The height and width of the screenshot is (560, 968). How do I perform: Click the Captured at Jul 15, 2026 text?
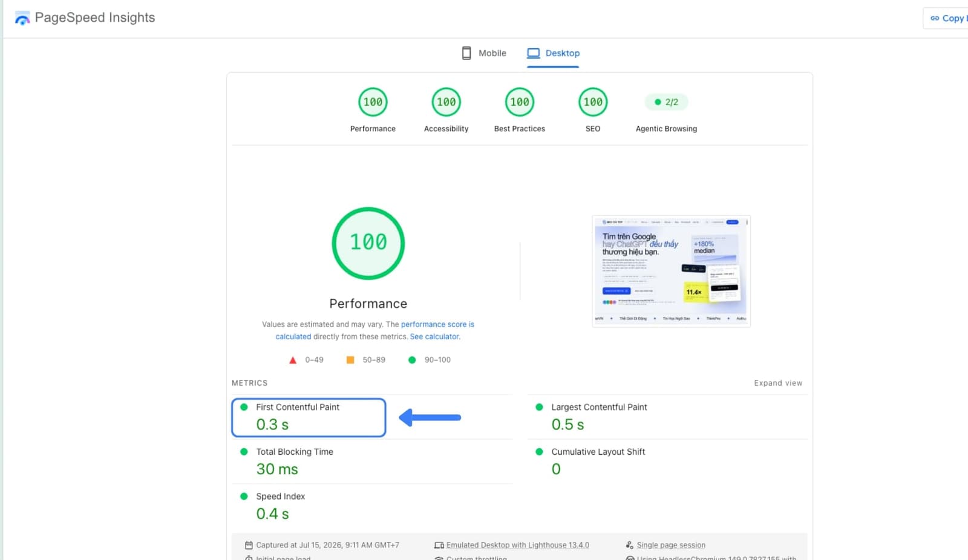327,545
